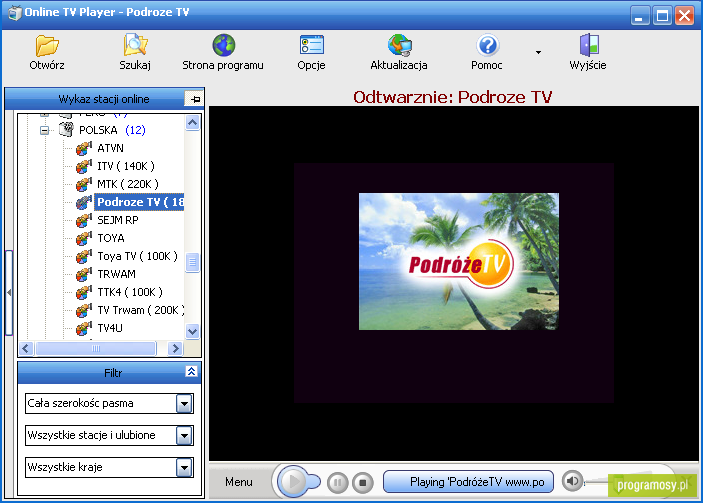This screenshot has height=503, width=703.
Task: Select Toya TV ( 100K ) station
Action: click(x=137, y=256)
